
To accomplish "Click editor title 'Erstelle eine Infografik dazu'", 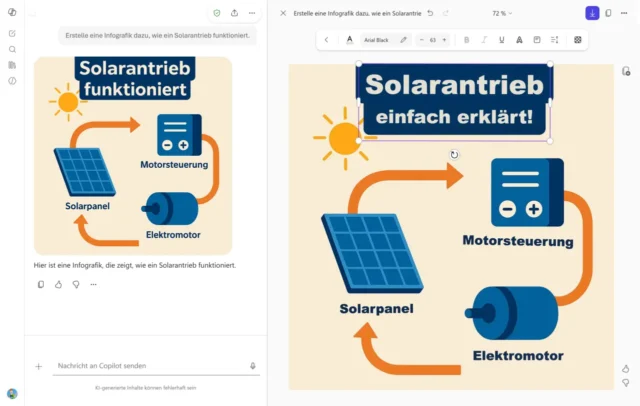I will (x=357, y=13).
